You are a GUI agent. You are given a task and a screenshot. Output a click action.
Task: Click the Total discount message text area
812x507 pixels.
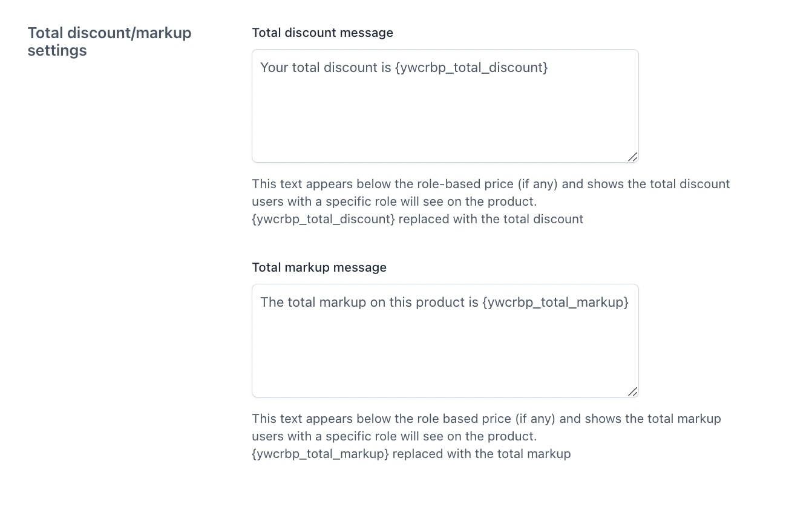[445, 106]
